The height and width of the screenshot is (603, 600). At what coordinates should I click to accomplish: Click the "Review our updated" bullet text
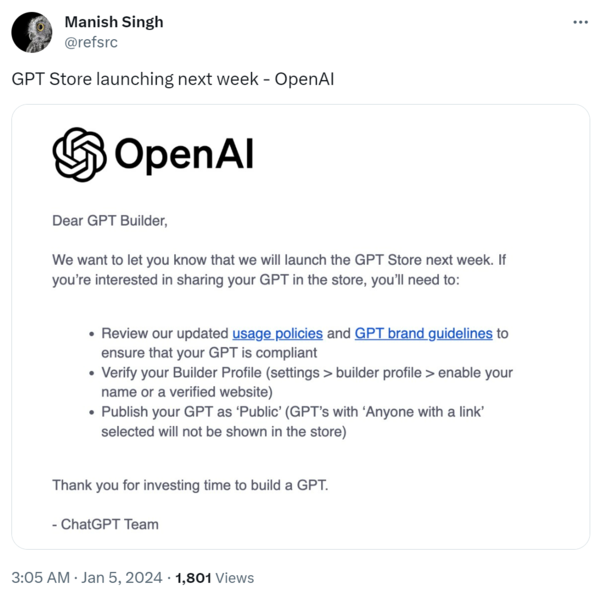pos(165,334)
